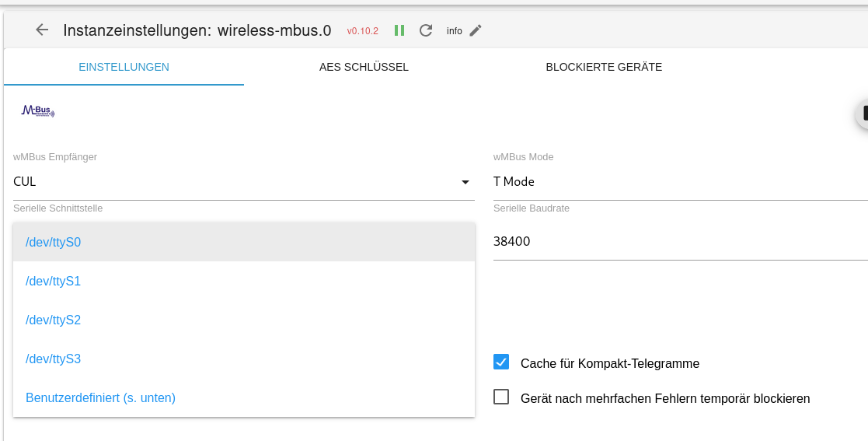Select the Einstellungen tab
Viewport: 868px width, 441px height.
[124, 67]
